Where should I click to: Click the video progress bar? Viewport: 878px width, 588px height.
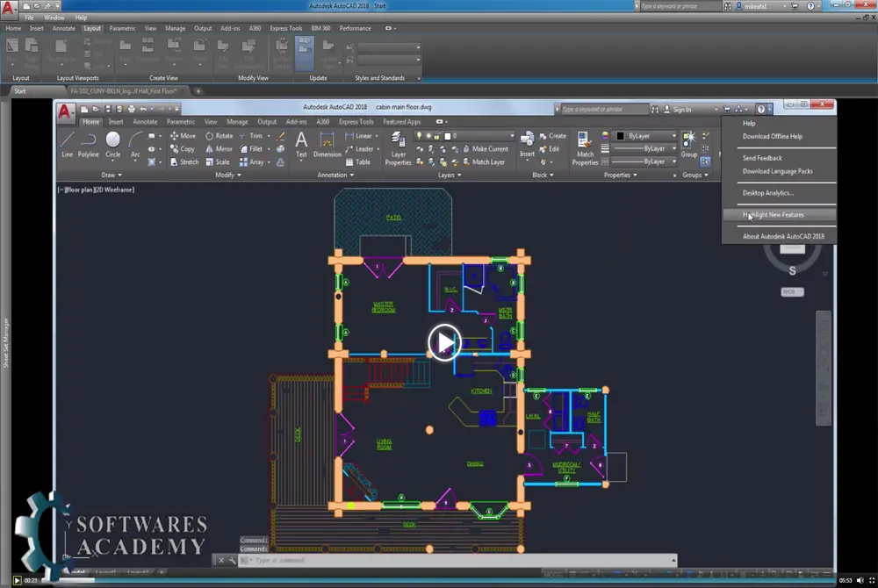(439, 580)
